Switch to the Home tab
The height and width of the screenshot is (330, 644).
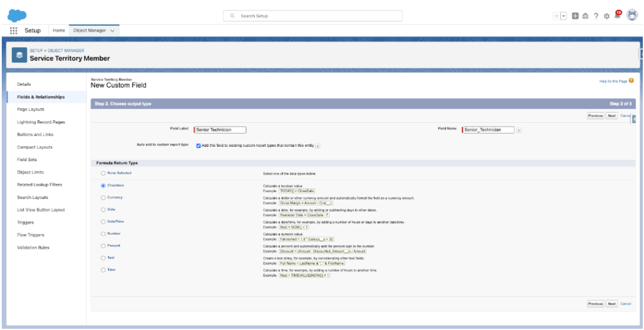tap(58, 30)
